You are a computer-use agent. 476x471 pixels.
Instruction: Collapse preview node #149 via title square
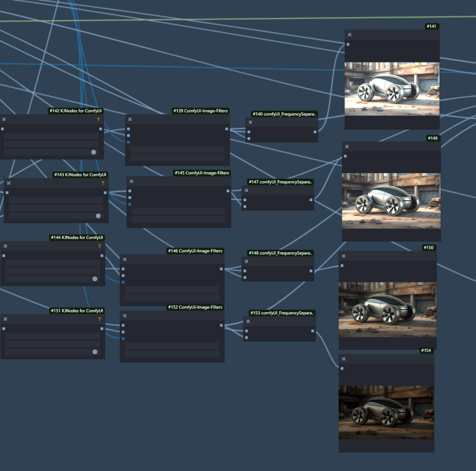click(347, 147)
